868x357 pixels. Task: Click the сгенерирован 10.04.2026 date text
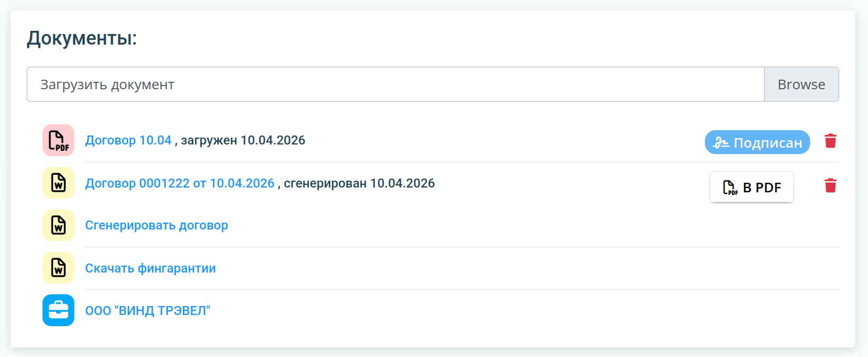[360, 183]
